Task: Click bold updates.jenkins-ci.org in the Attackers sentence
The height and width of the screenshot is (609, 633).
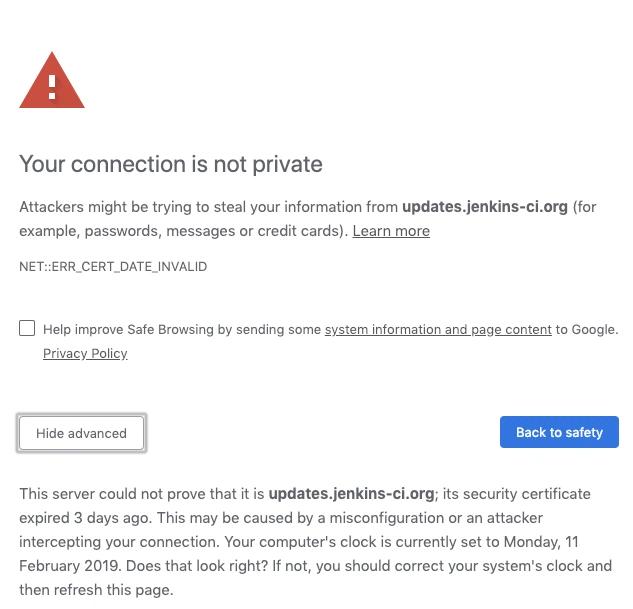Action: [x=485, y=207]
